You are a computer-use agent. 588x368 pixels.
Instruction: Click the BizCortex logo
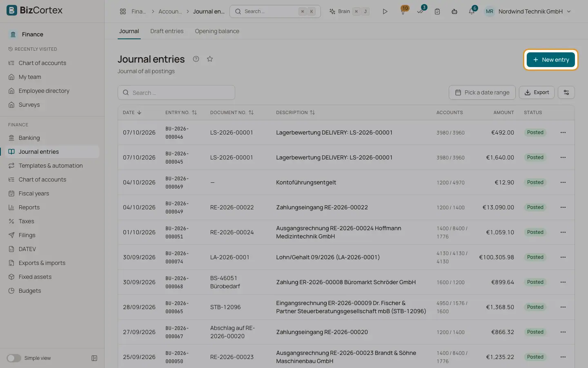(x=35, y=10)
